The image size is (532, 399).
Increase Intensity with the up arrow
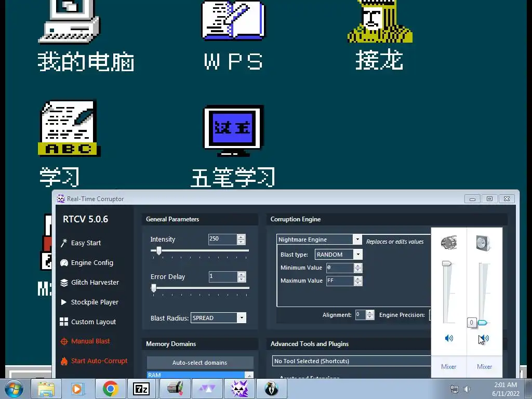pos(241,237)
